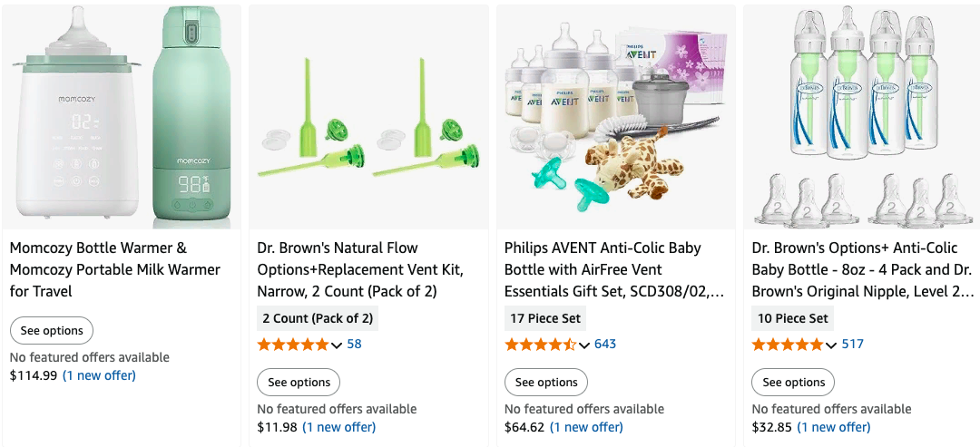The image size is (980, 447).
Task: Click the Momcozy Bottle Warmer product title
Action: tap(115, 269)
